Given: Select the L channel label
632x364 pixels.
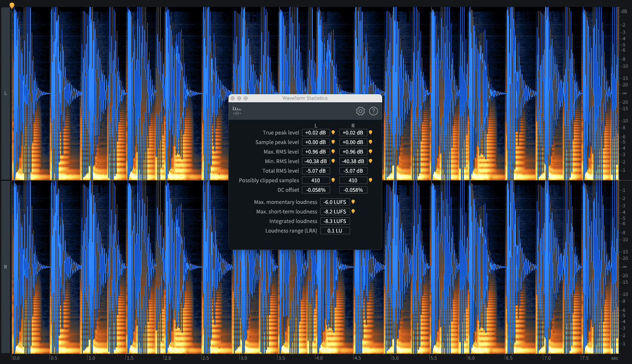Looking at the screenshot, I should (5, 93).
